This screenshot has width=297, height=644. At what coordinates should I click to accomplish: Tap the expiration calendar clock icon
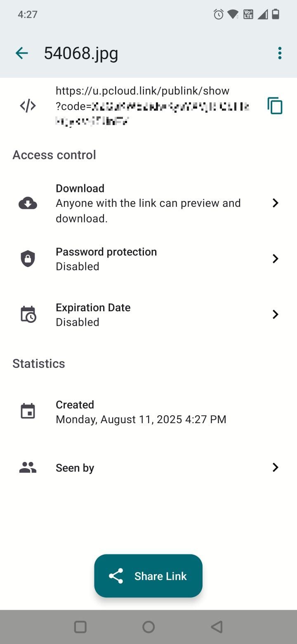(28, 315)
